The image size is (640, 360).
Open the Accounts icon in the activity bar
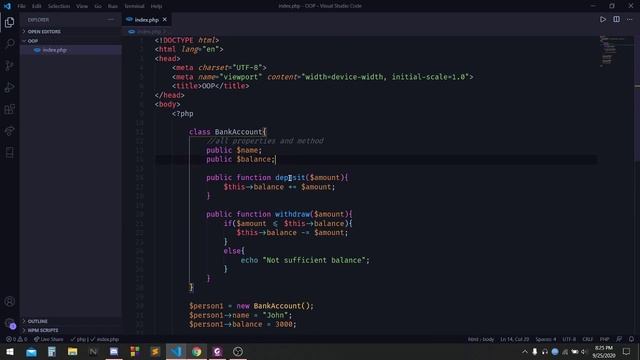pos(9,302)
